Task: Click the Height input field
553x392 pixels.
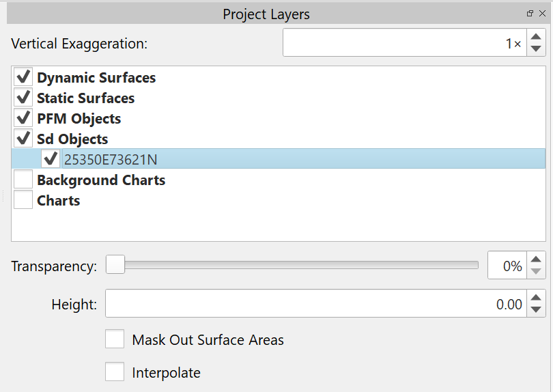Action: pos(314,304)
